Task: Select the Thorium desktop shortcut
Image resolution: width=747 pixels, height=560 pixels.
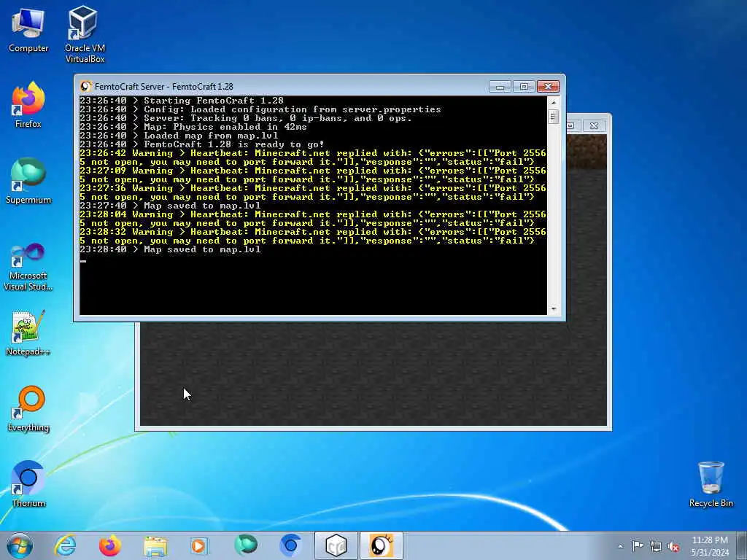Action: click(x=28, y=484)
